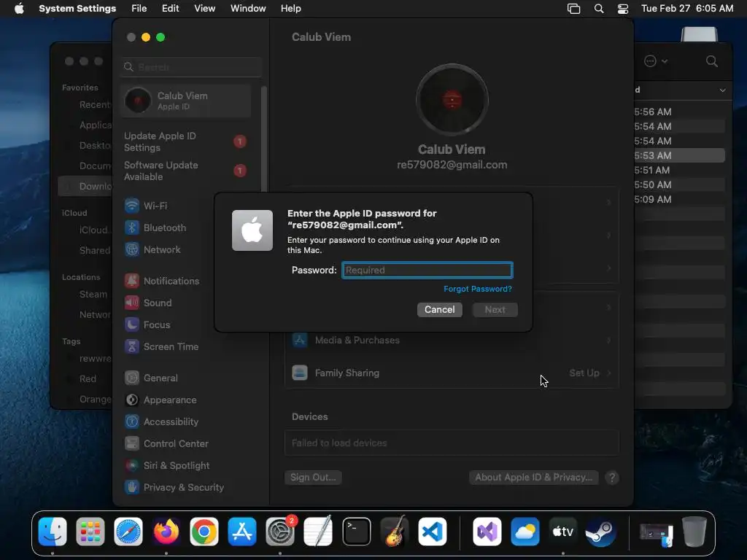Screen dimensions: 747x560
Task: Click the Next button in dialog
Action: pyautogui.click(x=495, y=309)
